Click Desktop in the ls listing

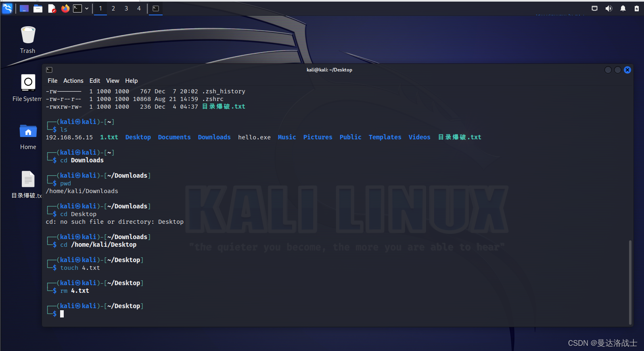click(138, 137)
